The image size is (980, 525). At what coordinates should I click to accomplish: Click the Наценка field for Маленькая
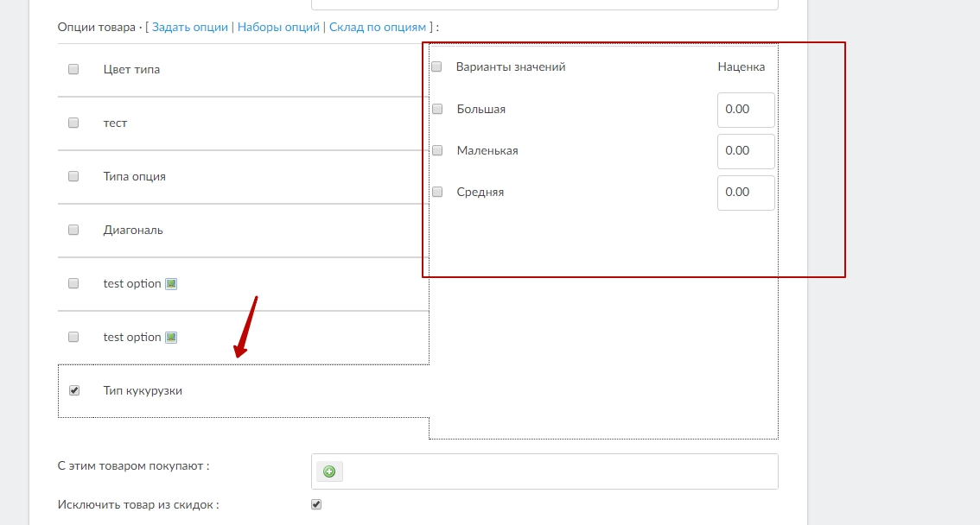(x=746, y=151)
